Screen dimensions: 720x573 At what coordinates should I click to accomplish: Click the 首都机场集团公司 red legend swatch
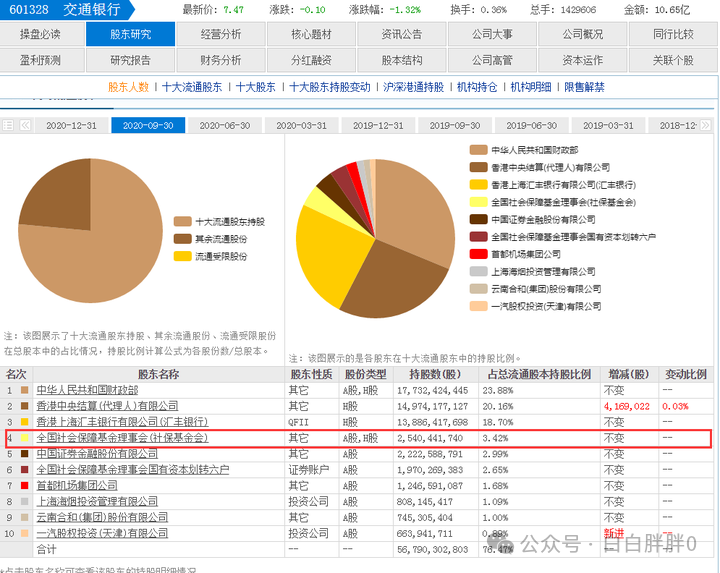[x=478, y=254]
